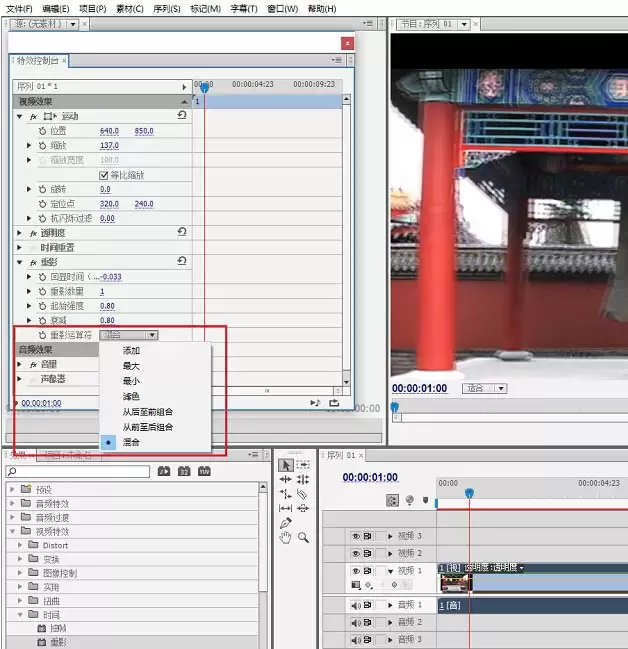Mute the 音频 1 track speaker
Image resolution: width=628 pixels, height=649 pixels.
pos(356,605)
